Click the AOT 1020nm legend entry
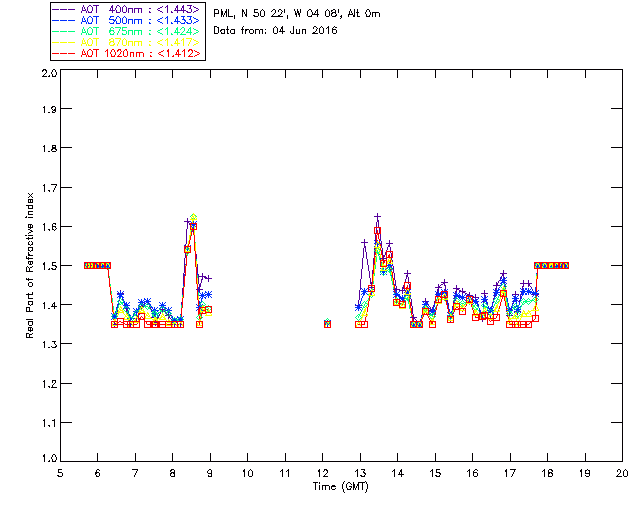Viewport: 640px width, 512px height. tap(127, 53)
